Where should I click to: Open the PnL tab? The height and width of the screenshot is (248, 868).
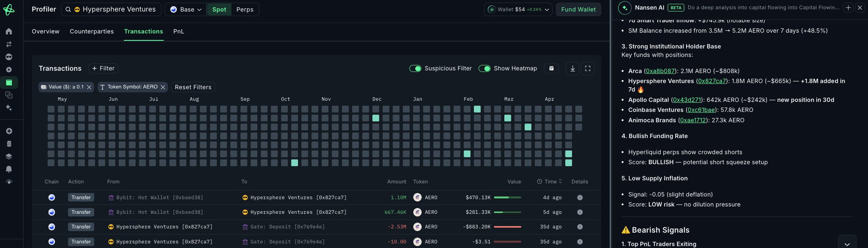[178, 31]
